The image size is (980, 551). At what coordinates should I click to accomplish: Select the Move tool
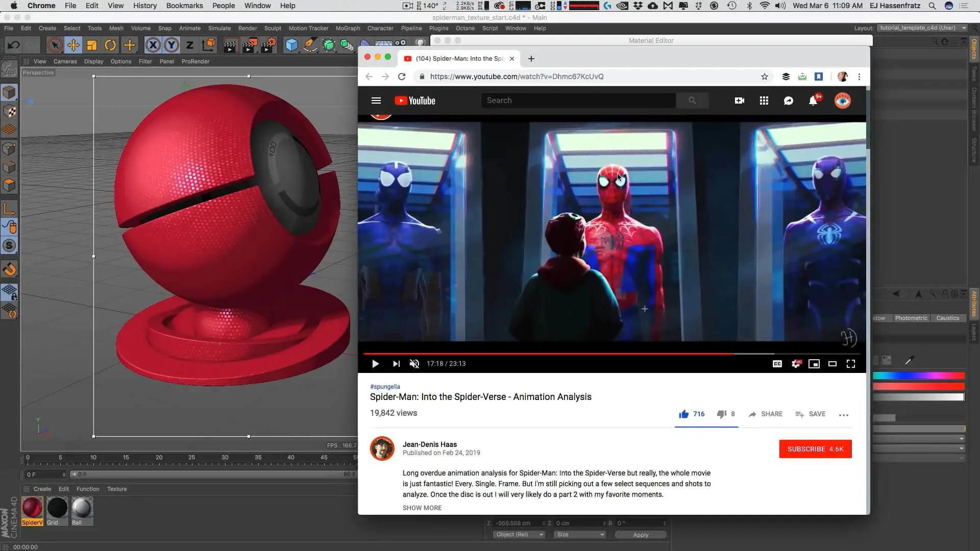[73, 45]
